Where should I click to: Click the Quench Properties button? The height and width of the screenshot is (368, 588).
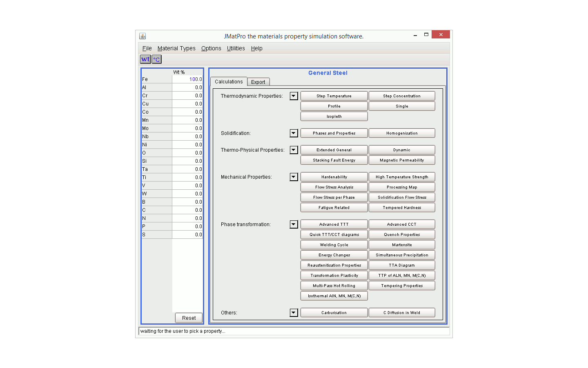click(x=402, y=235)
